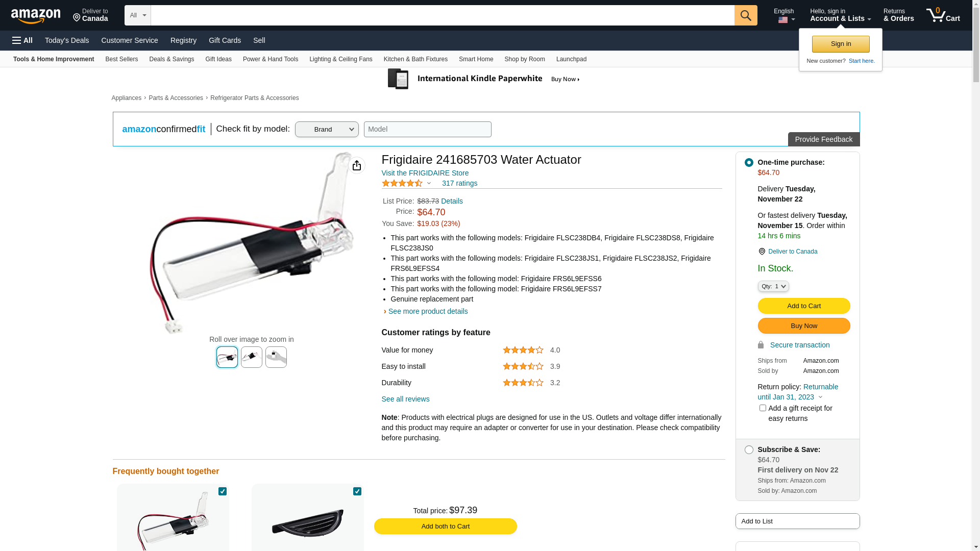980x551 pixels.
Task: Open the Qty quantity dropdown
Action: coord(773,286)
